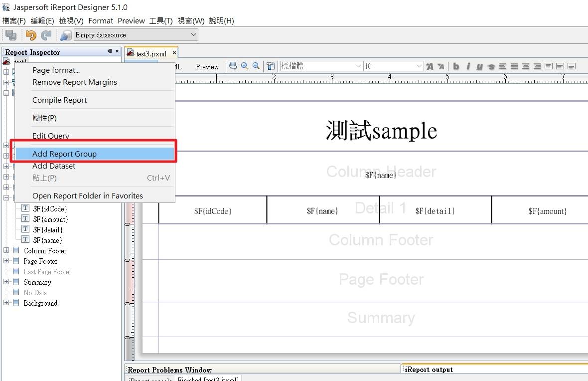Close the test3.jrxml tab
Screen dimensions: 588x381
point(174,53)
